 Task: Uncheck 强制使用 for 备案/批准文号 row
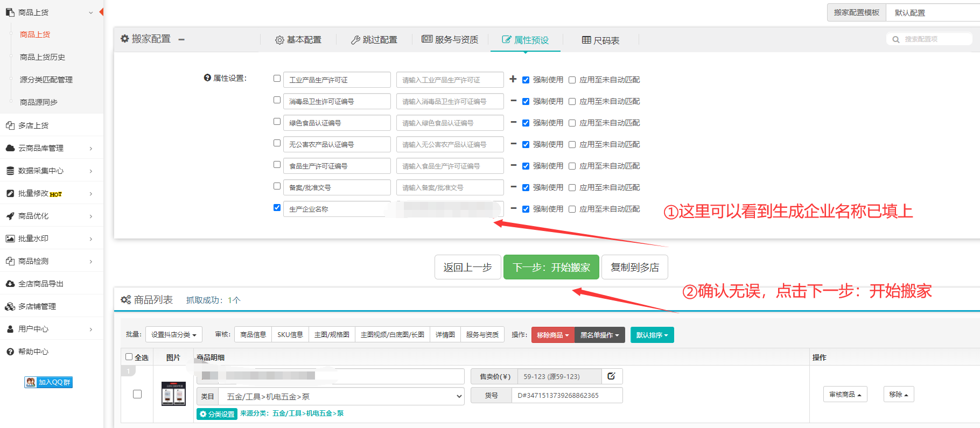526,187
